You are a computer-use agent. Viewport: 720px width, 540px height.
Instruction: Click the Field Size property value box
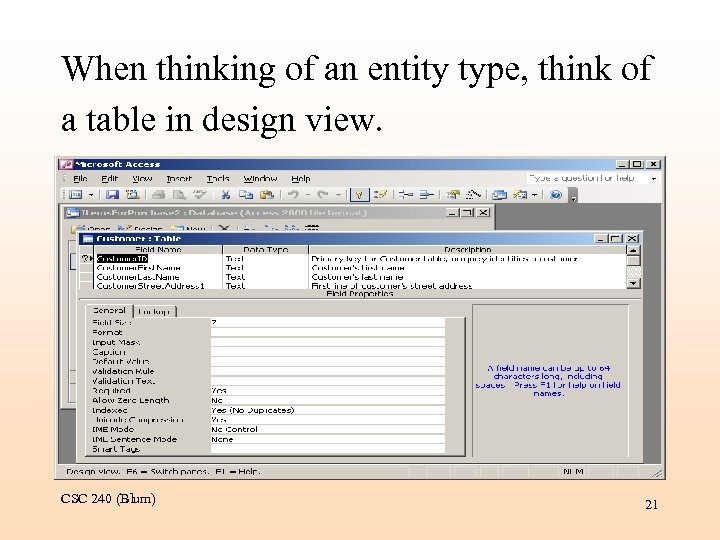point(327,322)
